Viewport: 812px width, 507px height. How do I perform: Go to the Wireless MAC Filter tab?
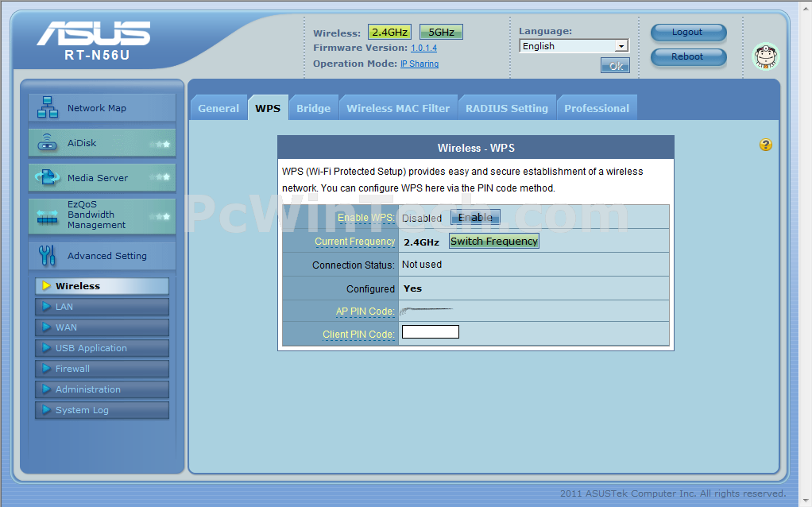[398, 108]
